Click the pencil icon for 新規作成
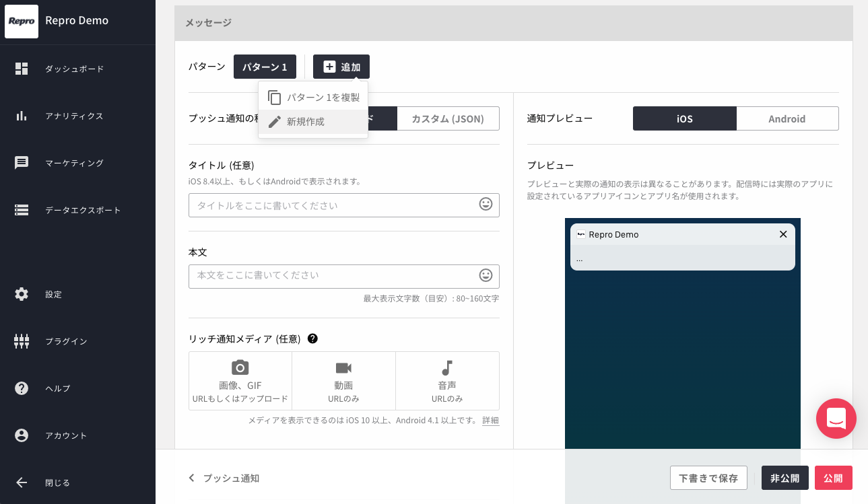Screen dimensions: 868x504 pos(274,122)
